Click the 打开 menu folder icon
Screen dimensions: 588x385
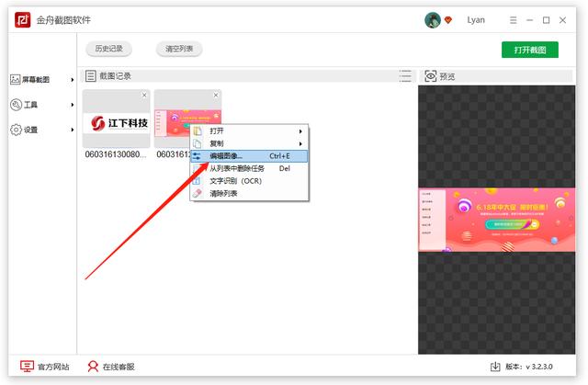pyautogui.click(x=198, y=131)
